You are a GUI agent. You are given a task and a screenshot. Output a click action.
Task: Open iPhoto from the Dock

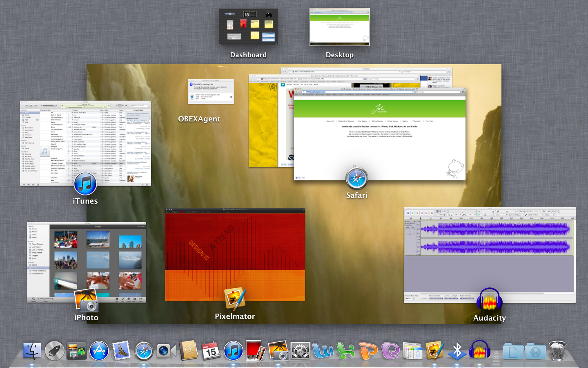point(278,351)
